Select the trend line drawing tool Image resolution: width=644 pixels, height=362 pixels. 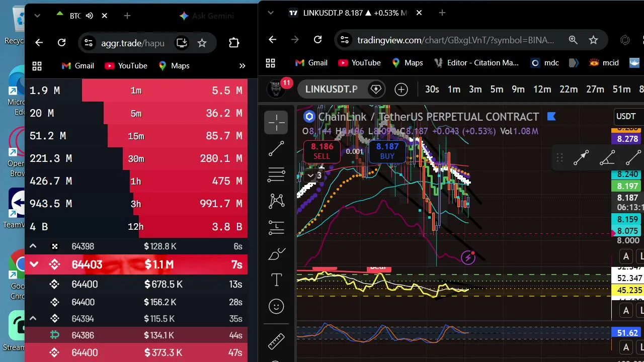(x=276, y=148)
